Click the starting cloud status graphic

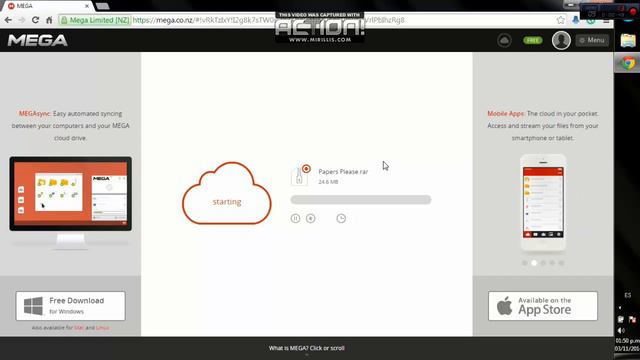click(x=227, y=193)
